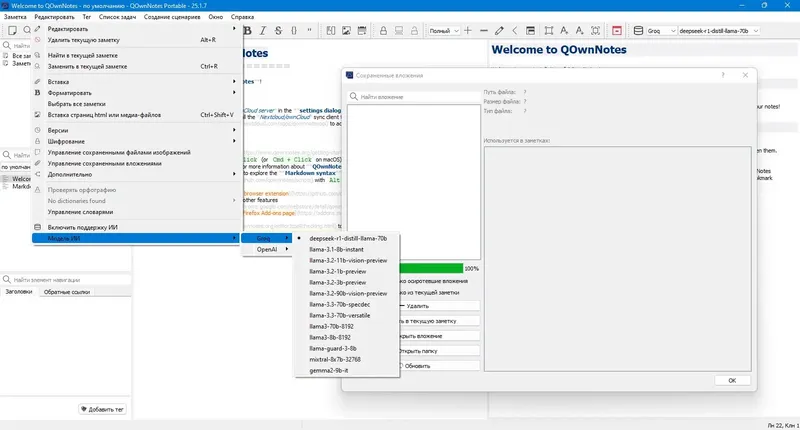Click the window layout icon after left chevron

coord(531,31)
